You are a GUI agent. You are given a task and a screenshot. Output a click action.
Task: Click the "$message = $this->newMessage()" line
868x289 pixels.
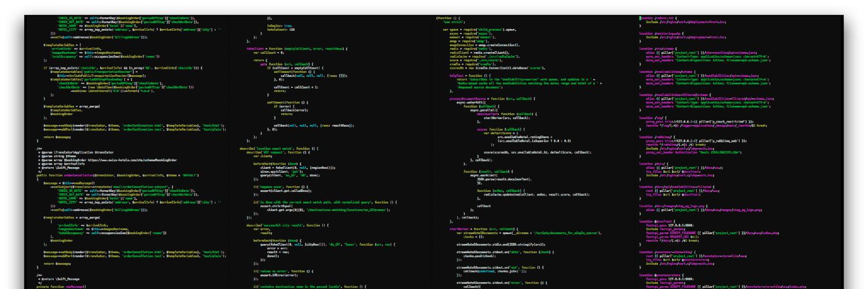coord(69,183)
